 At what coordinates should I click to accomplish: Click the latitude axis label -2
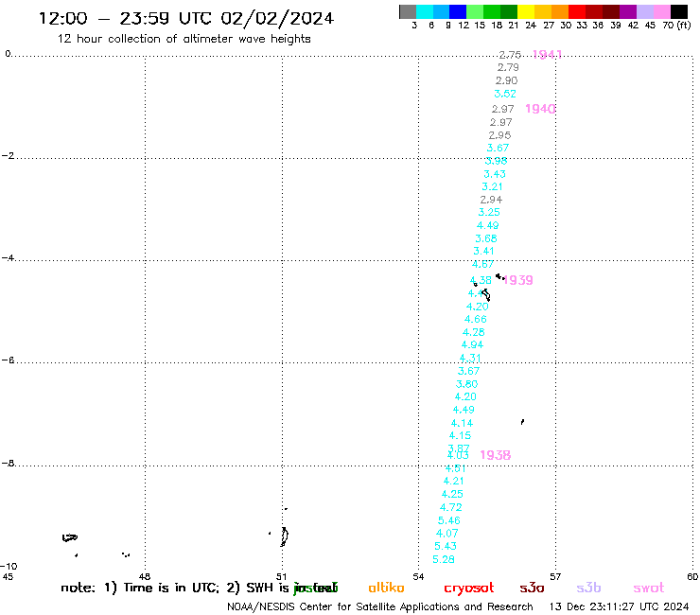tap(8, 156)
